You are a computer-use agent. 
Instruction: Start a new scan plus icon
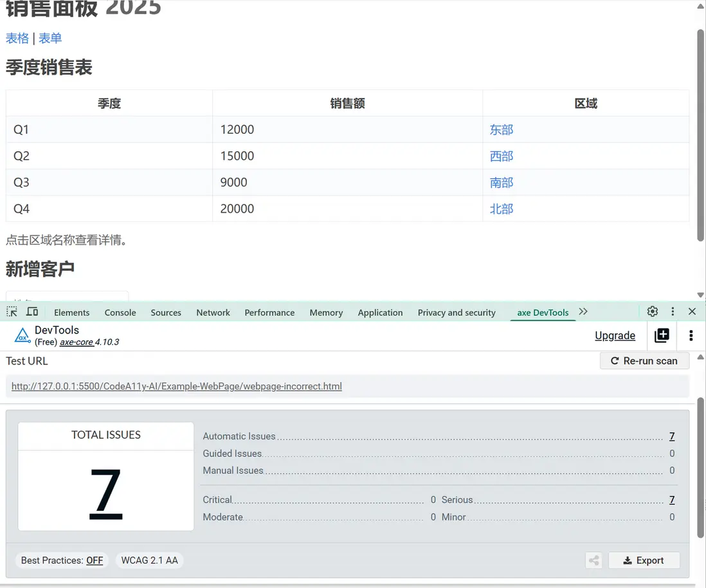pos(662,335)
